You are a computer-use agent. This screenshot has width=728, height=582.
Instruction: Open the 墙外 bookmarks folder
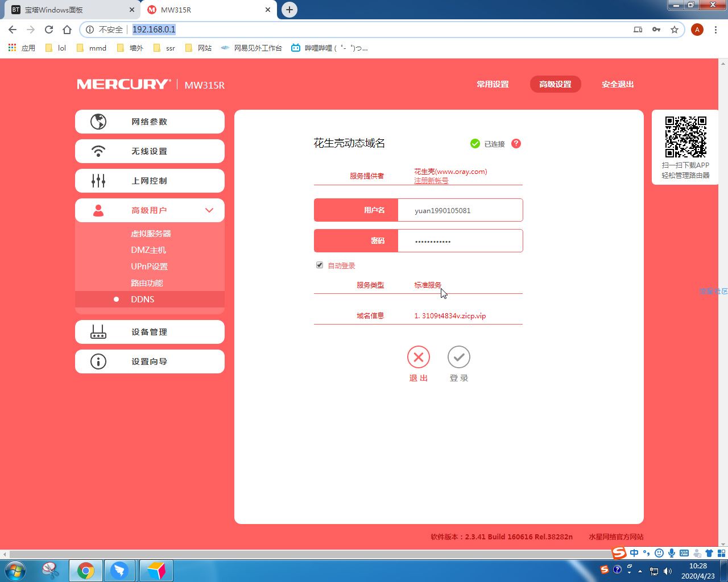pyautogui.click(x=130, y=48)
